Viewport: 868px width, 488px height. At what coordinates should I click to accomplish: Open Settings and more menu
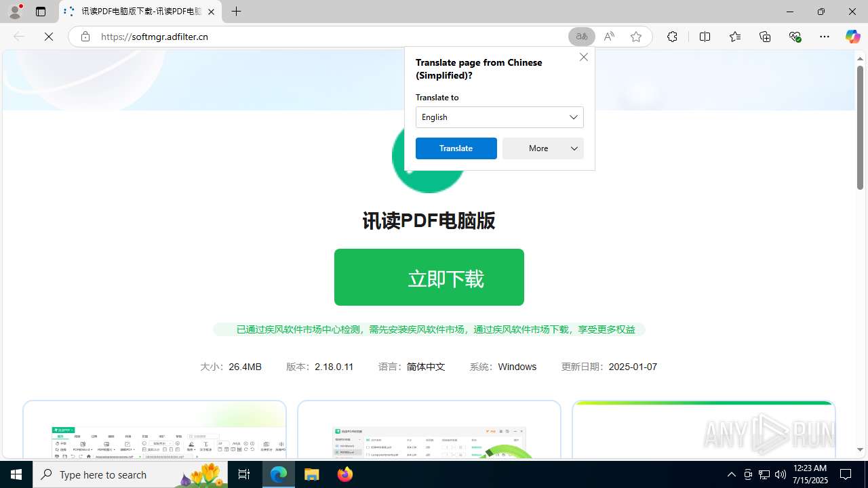pos(825,37)
